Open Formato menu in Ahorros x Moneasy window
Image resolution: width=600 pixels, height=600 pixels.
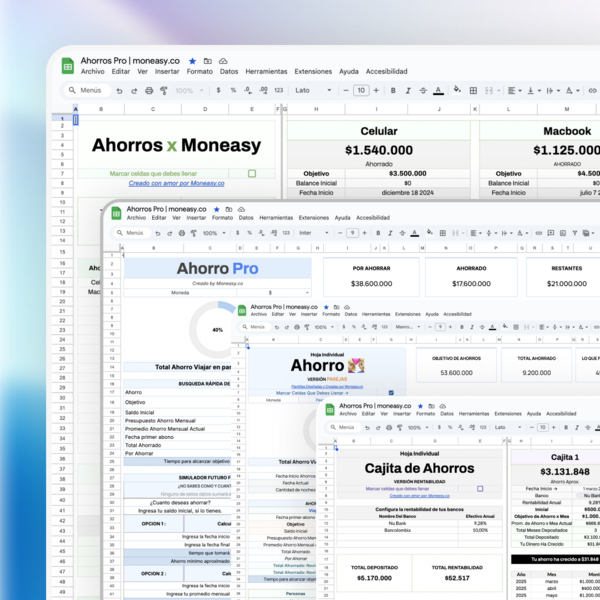tap(199, 72)
